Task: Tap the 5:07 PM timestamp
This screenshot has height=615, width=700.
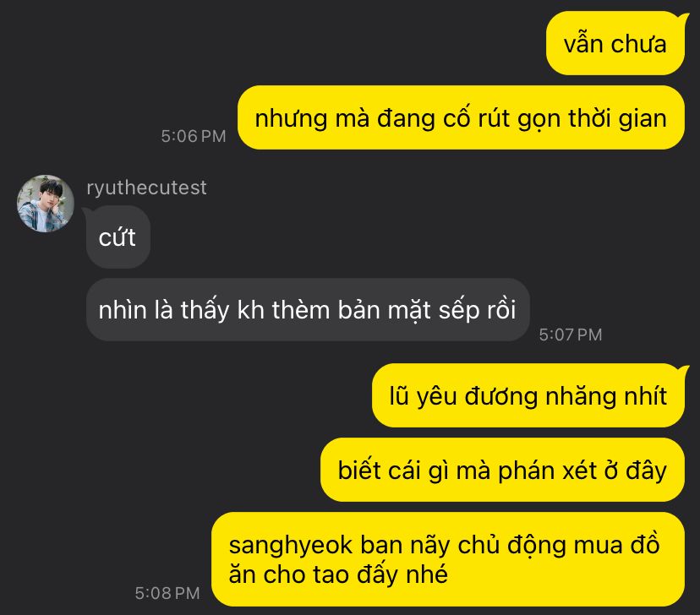Action: 571,335
